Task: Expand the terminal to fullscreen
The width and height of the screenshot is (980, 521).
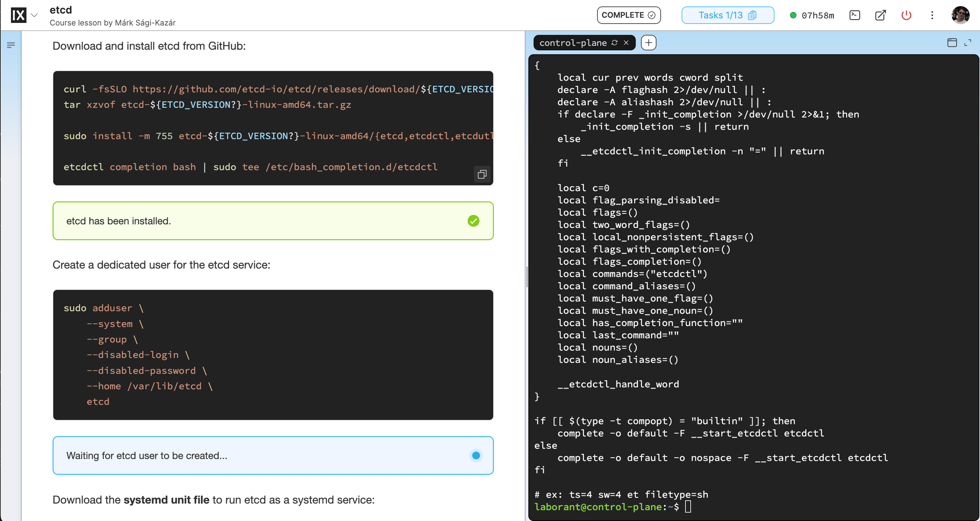Action: (968, 43)
